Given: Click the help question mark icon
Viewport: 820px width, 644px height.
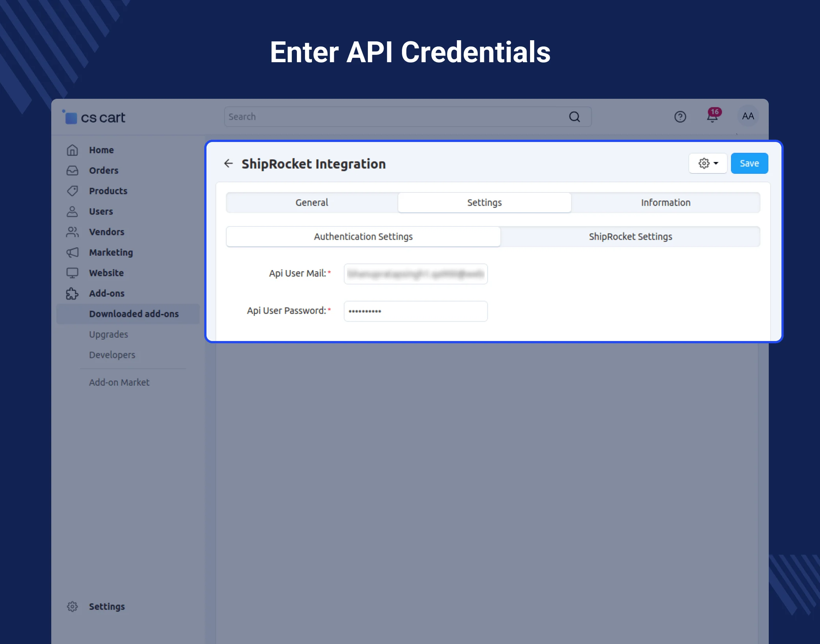Looking at the screenshot, I should tap(680, 117).
